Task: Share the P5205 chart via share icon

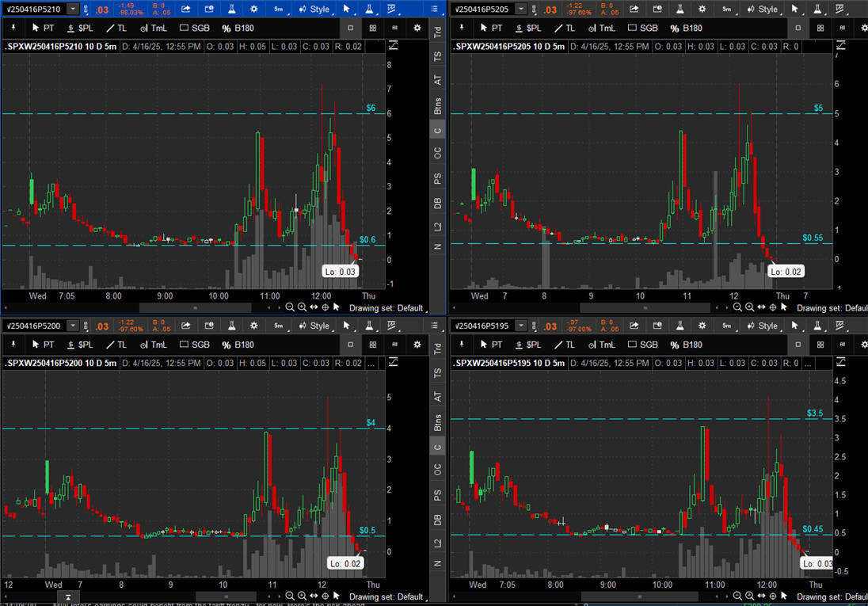Action: pyautogui.click(x=634, y=10)
